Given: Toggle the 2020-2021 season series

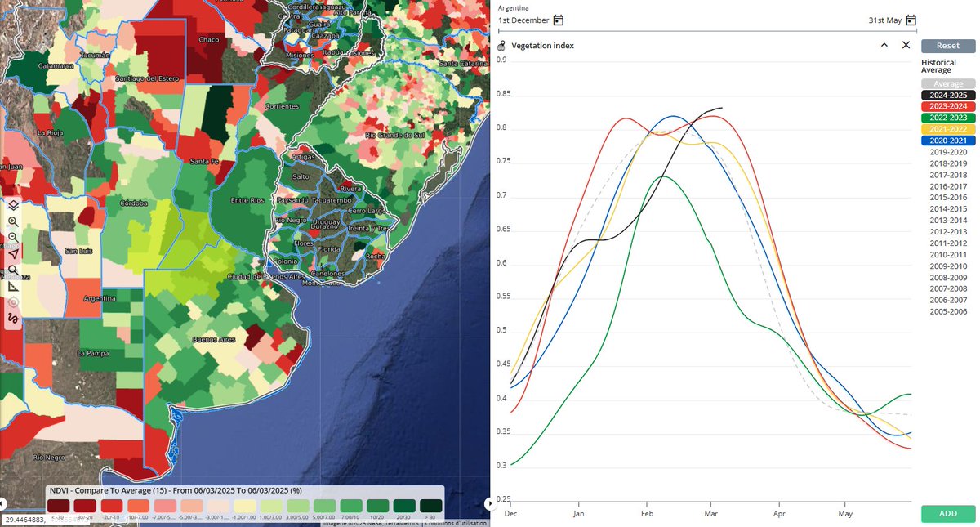Looking at the screenshot, I should pyautogui.click(x=948, y=141).
